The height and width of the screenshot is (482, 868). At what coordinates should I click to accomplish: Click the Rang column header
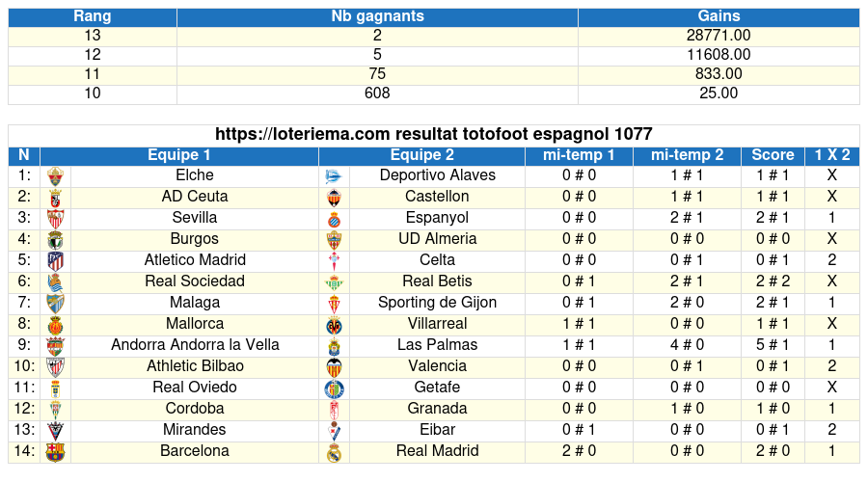[93, 16]
